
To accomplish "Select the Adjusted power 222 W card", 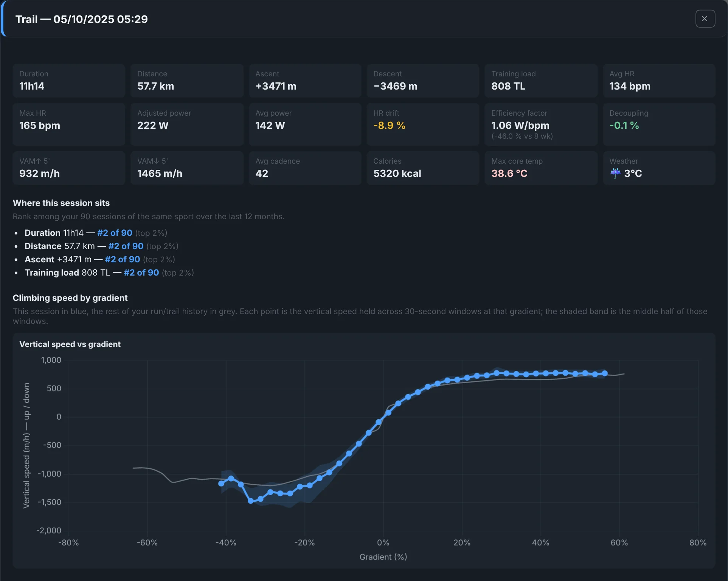I will coord(187,124).
